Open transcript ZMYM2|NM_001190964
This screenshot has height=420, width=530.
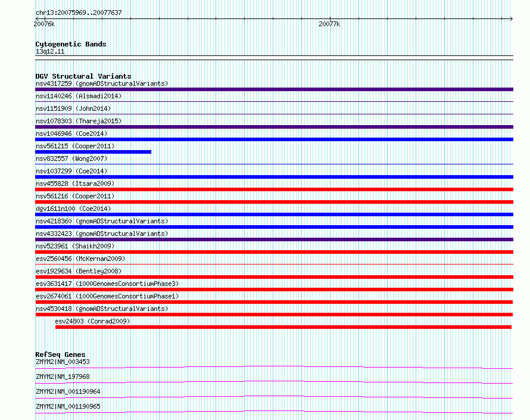pyautogui.click(x=68, y=391)
